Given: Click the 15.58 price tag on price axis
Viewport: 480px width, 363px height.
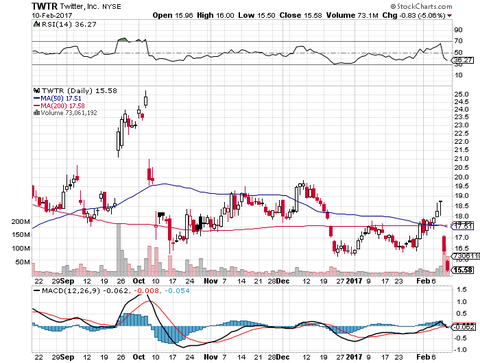Looking at the screenshot, I should (x=464, y=270).
